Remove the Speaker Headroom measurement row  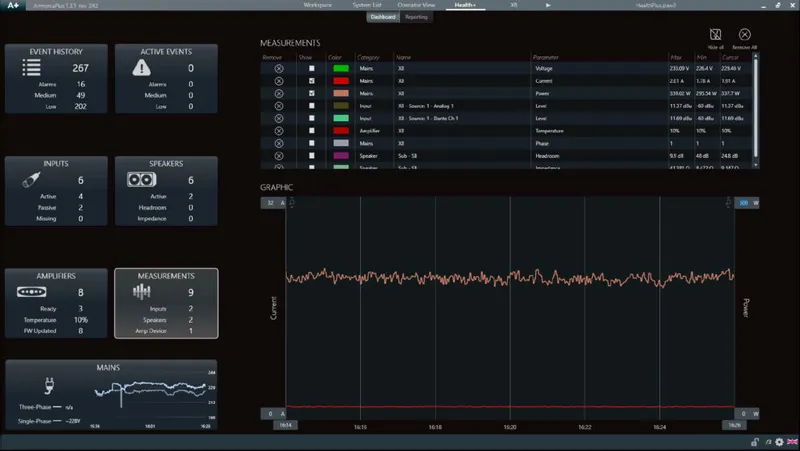click(279, 156)
